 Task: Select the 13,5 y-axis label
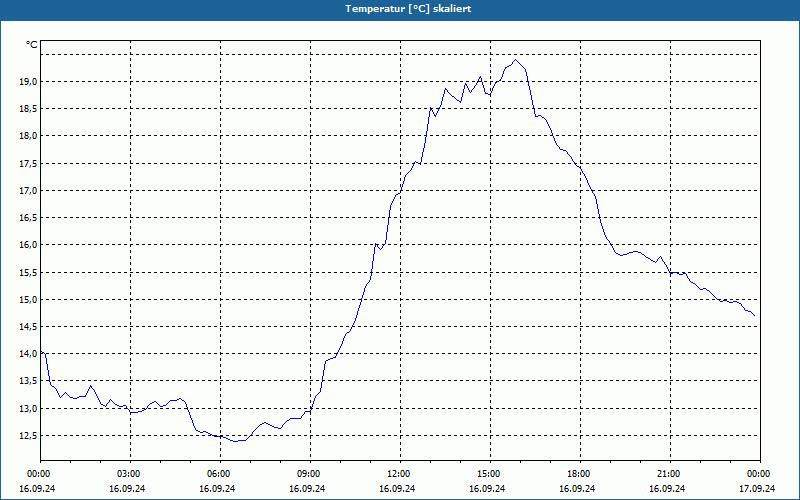pos(28,381)
